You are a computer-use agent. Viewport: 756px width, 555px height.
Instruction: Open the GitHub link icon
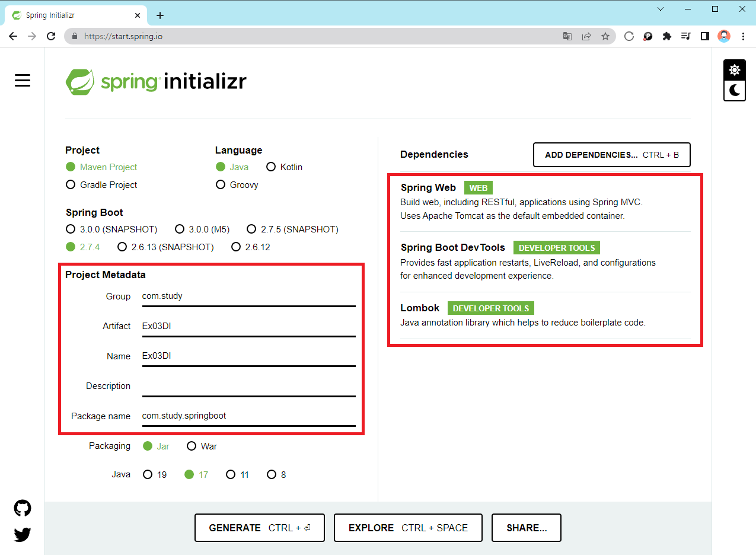tap(23, 508)
